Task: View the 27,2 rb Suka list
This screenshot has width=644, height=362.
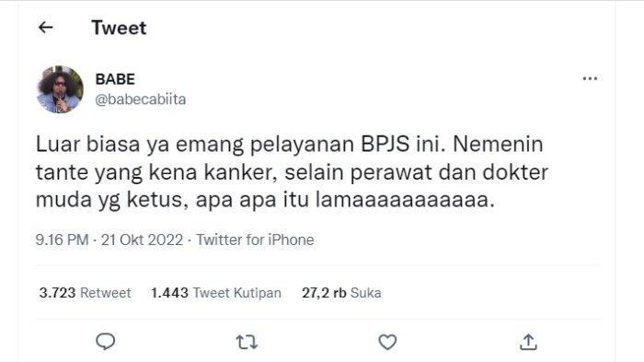Action: [x=341, y=293]
